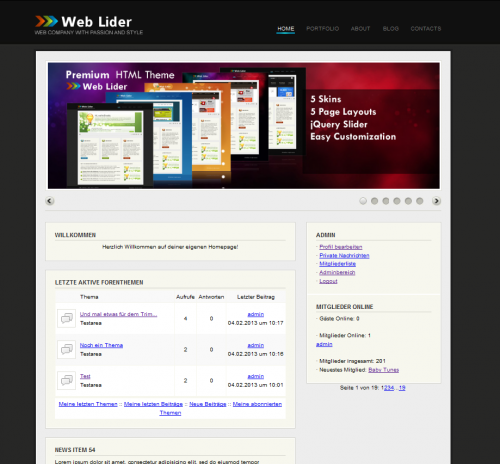The height and width of the screenshot is (464, 500).
Task: Open the Adminbereich link
Action: click(337, 273)
